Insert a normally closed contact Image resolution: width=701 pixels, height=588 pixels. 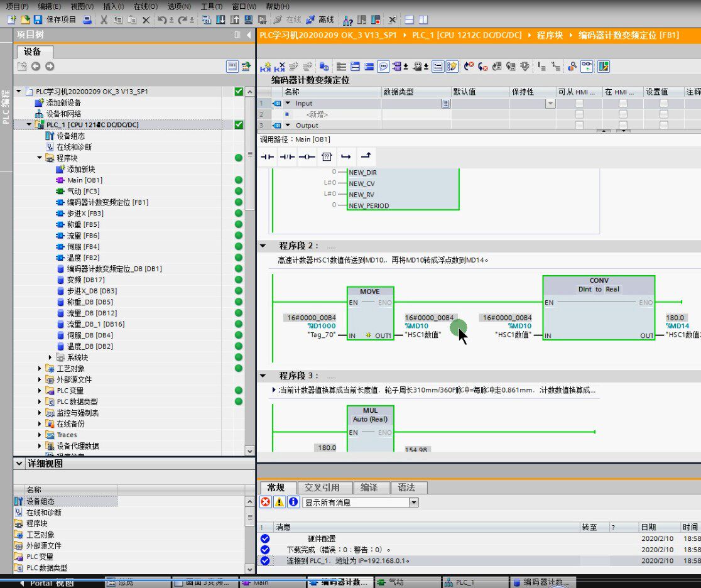[x=287, y=156]
